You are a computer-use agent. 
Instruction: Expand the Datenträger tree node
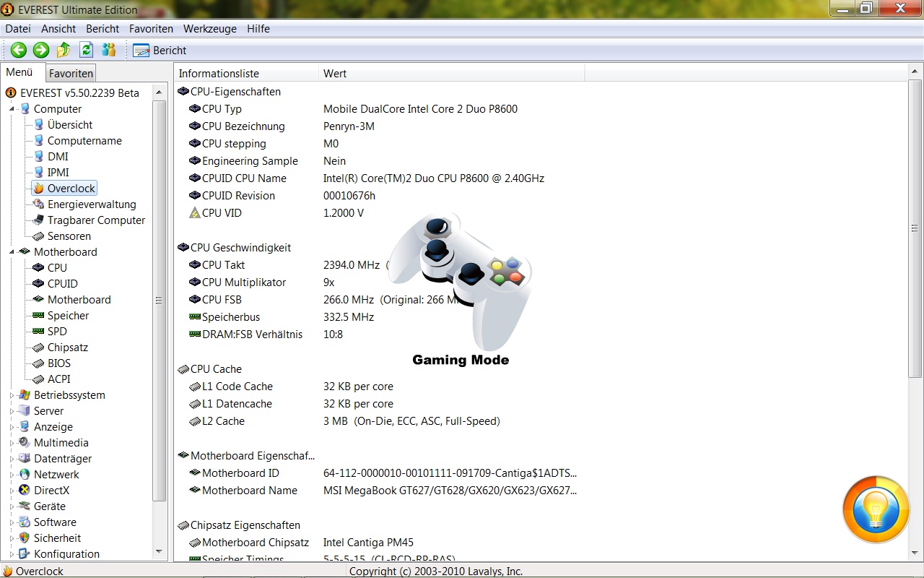point(12,459)
